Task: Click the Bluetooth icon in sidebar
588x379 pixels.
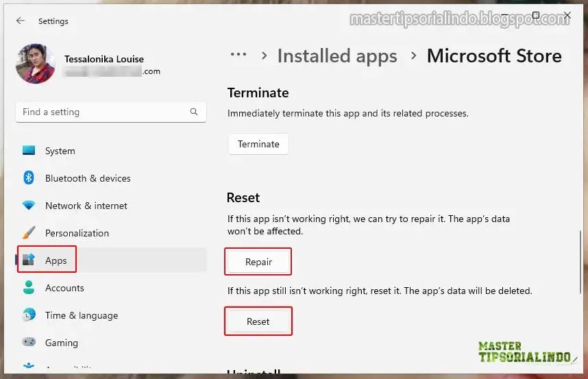Action: 29,178
